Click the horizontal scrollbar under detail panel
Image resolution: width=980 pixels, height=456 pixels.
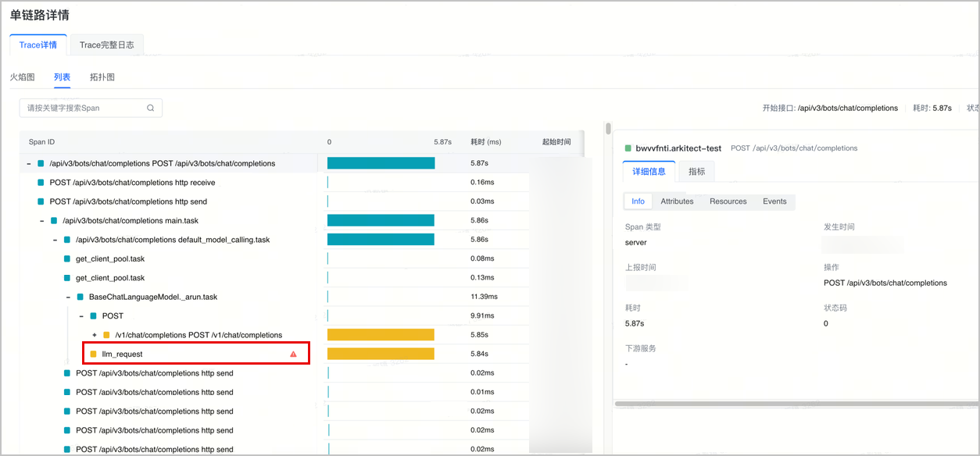pos(791,404)
